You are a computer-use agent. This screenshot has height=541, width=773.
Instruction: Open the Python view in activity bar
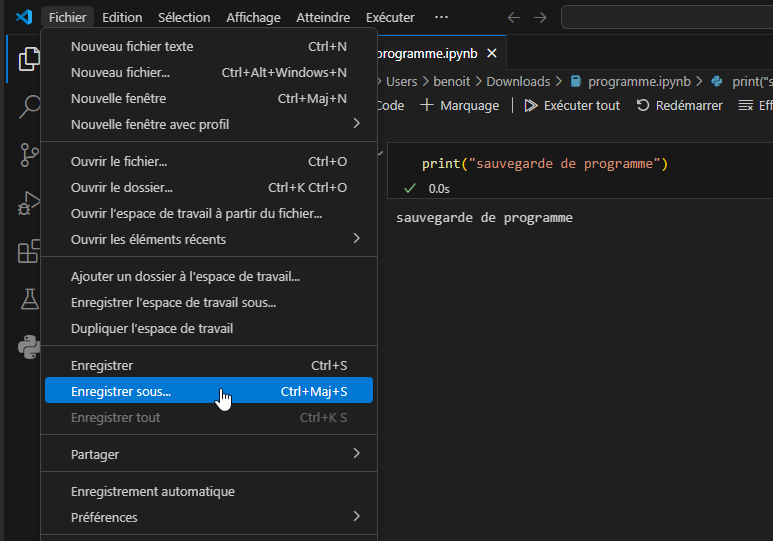29,347
